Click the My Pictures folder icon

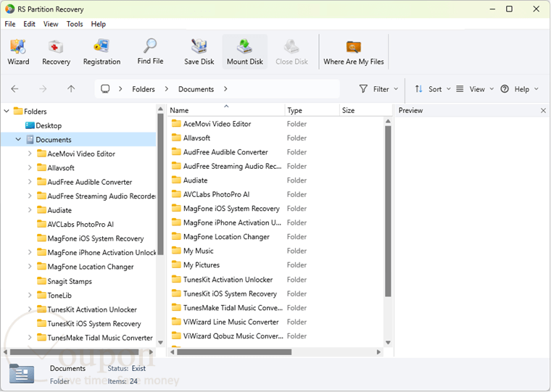pyautogui.click(x=176, y=265)
